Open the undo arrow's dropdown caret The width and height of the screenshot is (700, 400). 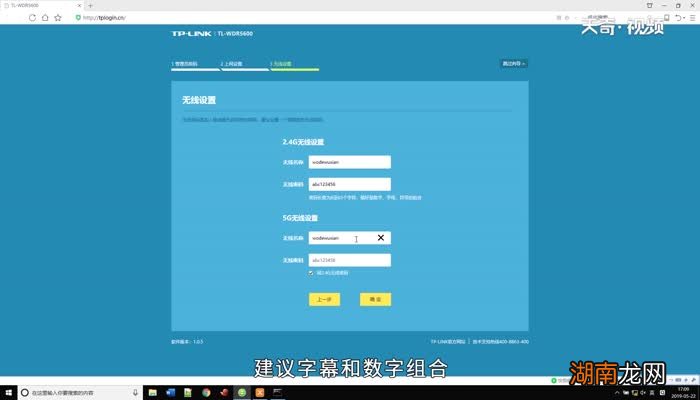(x=684, y=18)
